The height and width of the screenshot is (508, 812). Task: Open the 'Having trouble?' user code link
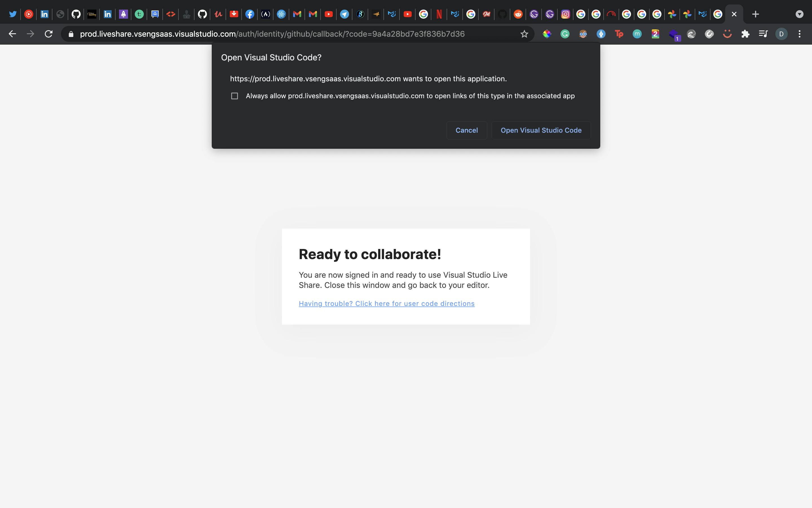387,304
